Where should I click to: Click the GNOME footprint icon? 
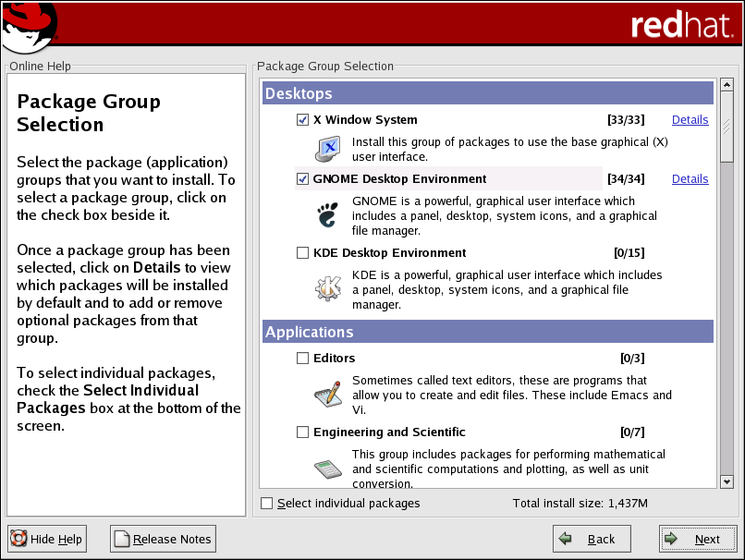(x=327, y=214)
